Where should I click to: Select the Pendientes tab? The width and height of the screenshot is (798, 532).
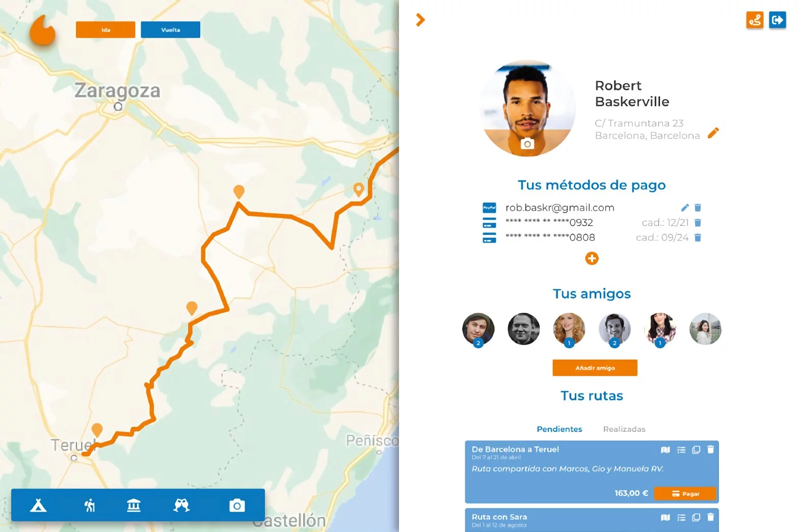point(559,429)
